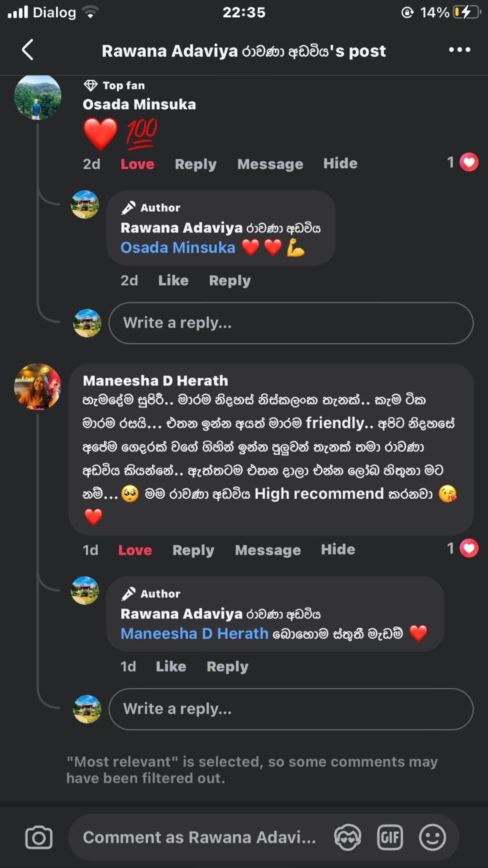
Task: Reply to Osada Minsuka's comment
Action: click(x=196, y=164)
